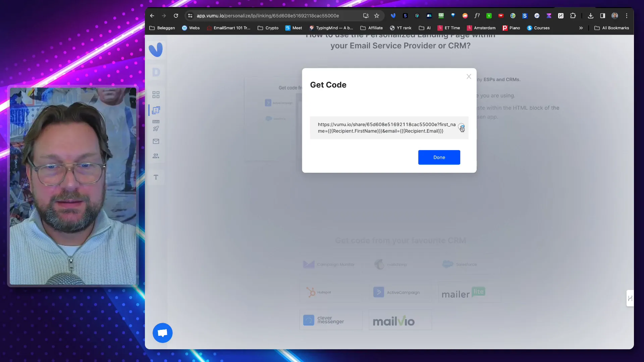Go back in the browser

click(152, 16)
